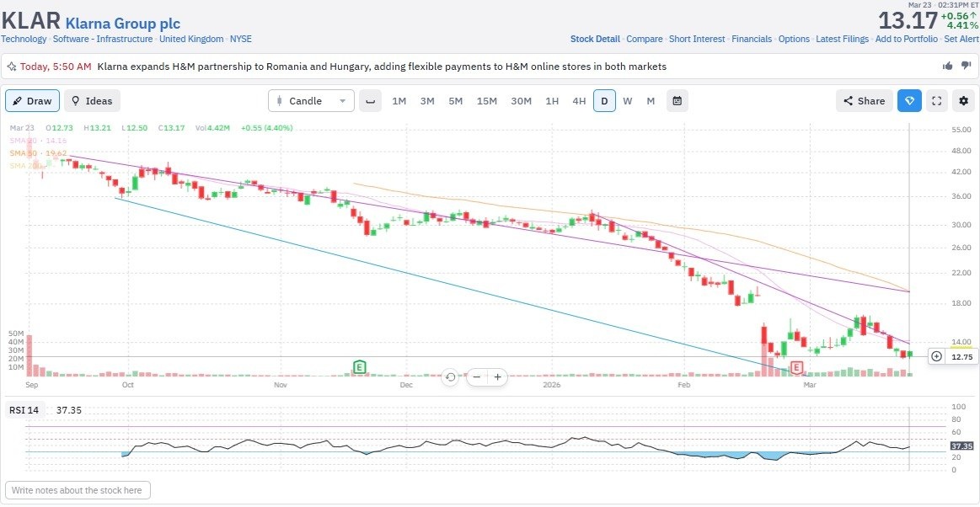Open the Candle chart type dropdown
The height and width of the screenshot is (507, 980).
tap(311, 100)
